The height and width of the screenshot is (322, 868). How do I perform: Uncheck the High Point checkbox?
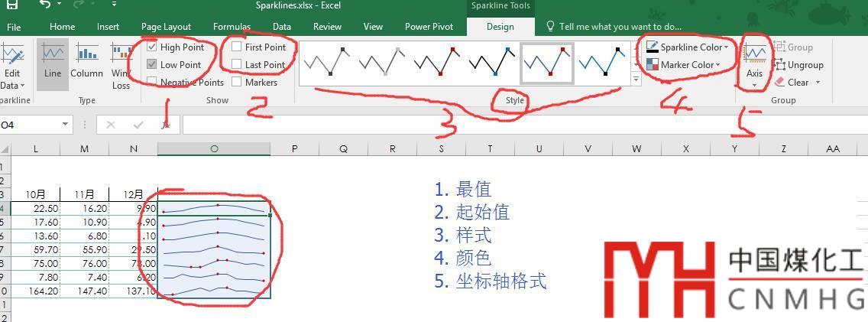tap(152, 47)
